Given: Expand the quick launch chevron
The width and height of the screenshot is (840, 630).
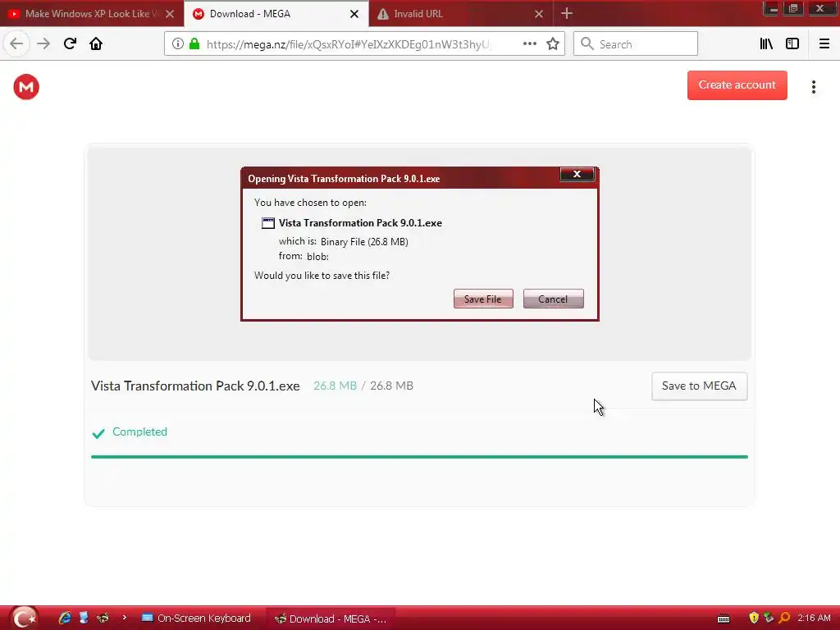Looking at the screenshot, I should pyautogui.click(x=125, y=618).
